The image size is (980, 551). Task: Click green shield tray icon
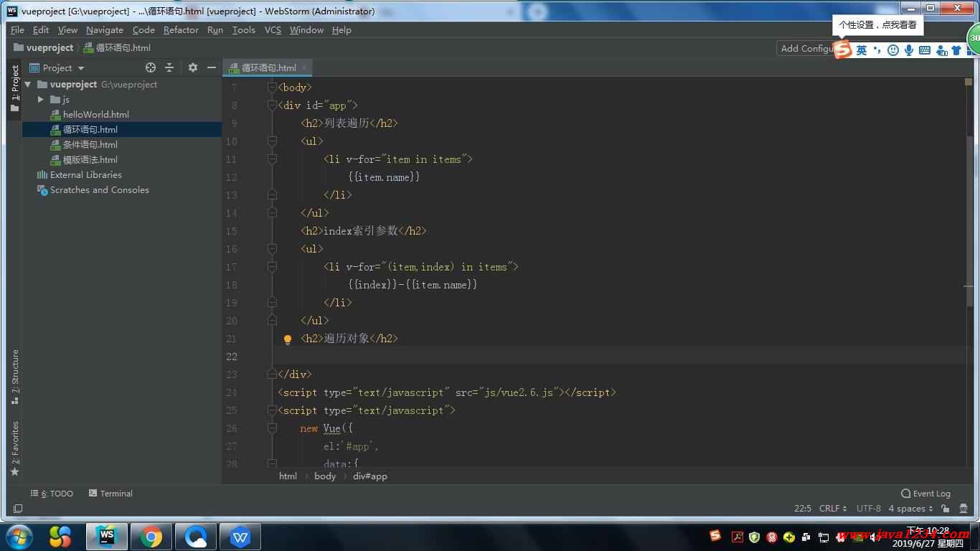pyautogui.click(x=754, y=537)
